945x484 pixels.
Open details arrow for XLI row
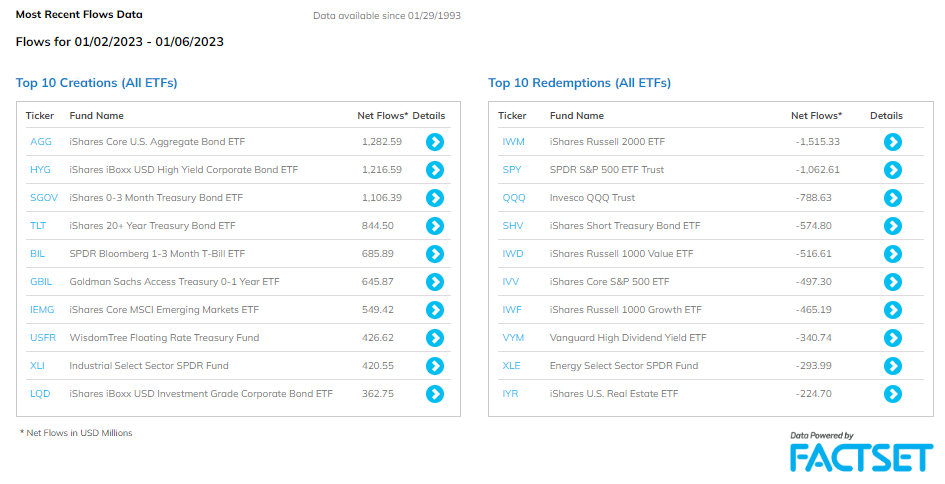click(x=435, y=366)
